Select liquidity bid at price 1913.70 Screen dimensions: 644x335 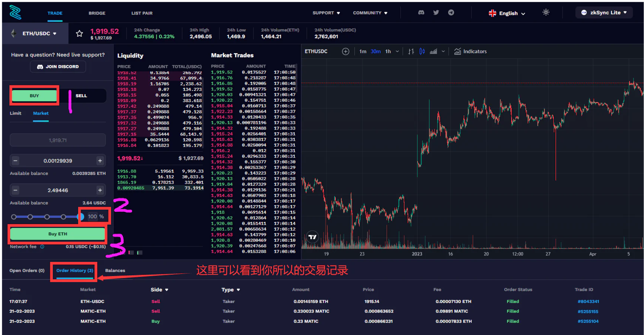(x=160, y=177)
